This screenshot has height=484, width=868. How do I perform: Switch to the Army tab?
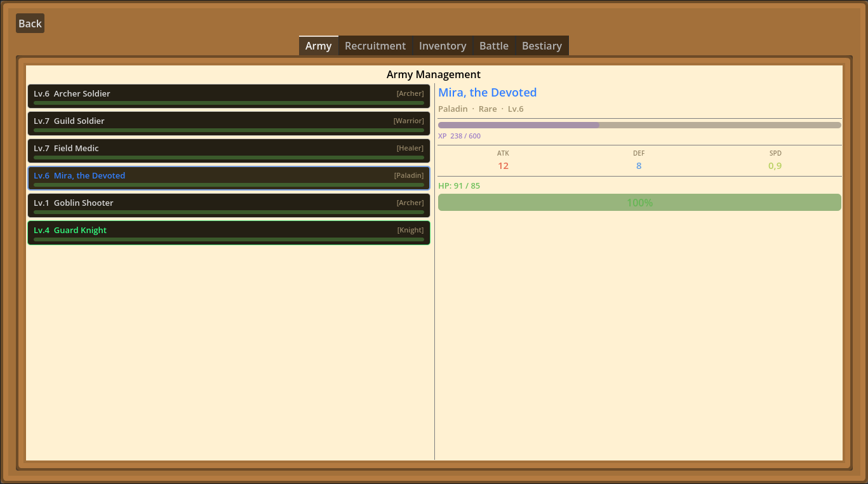coord(318,46)
